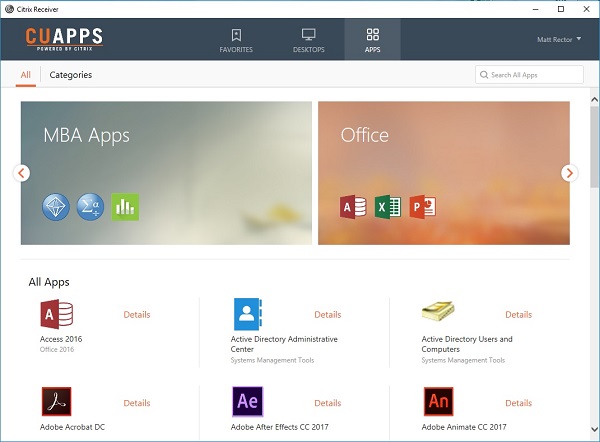Open the Matt Rector user menu
The image size is (600, 442).
click(x=559, y=39)
